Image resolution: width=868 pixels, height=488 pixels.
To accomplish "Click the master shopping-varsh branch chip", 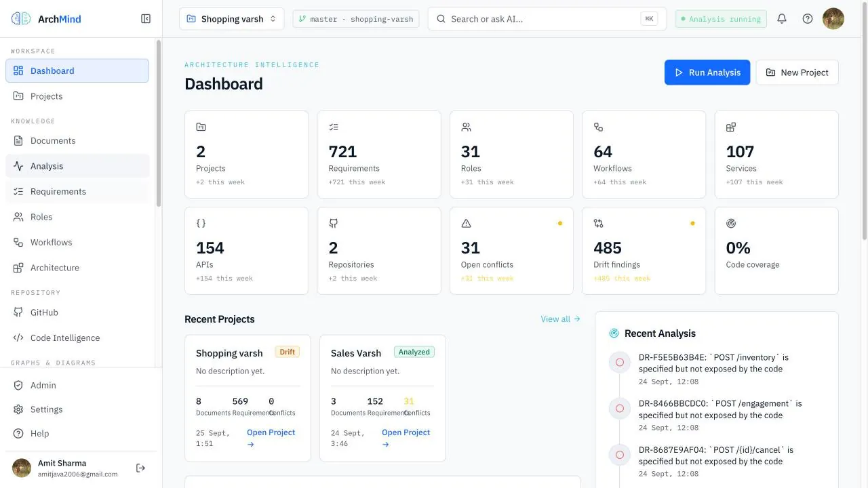I will pyautogui.click(x=356, y=19).
